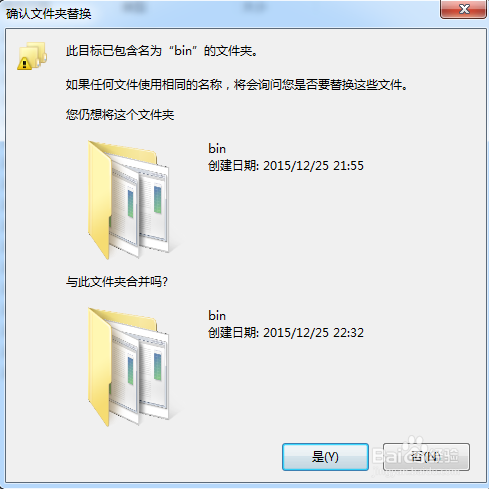Image resolution: width=489 pixels, height=489 pixels.
Task: Click the 确认文件夹替换 title text
Action: (x=49, y=14)
